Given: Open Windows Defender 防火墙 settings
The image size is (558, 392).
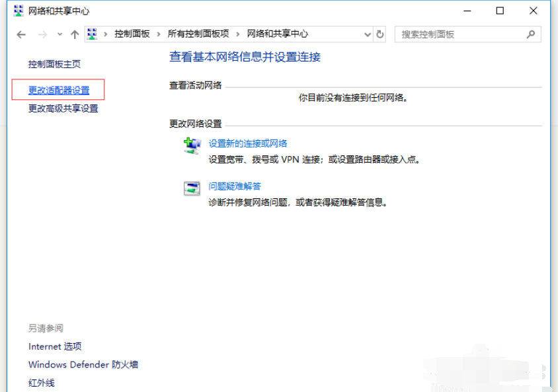Looking at the screenshot, I should [83, 364].
